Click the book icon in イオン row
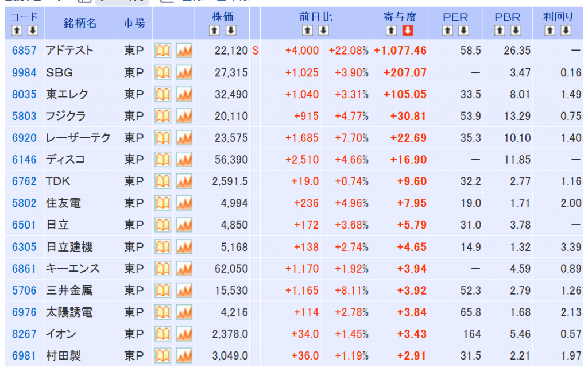Image resolution: width=588 pixels, height=371 pixels. click(163, 334)
